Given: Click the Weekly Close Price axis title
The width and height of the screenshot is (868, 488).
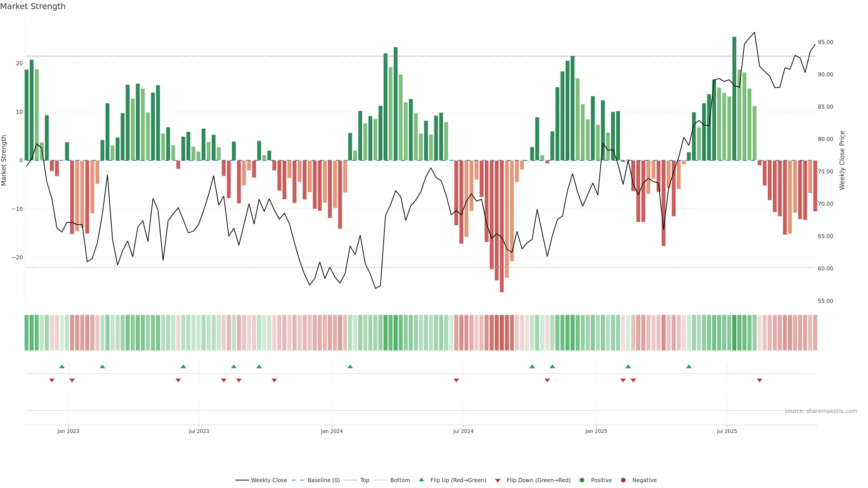Looking at the screenshot, I should coord(842,160).
